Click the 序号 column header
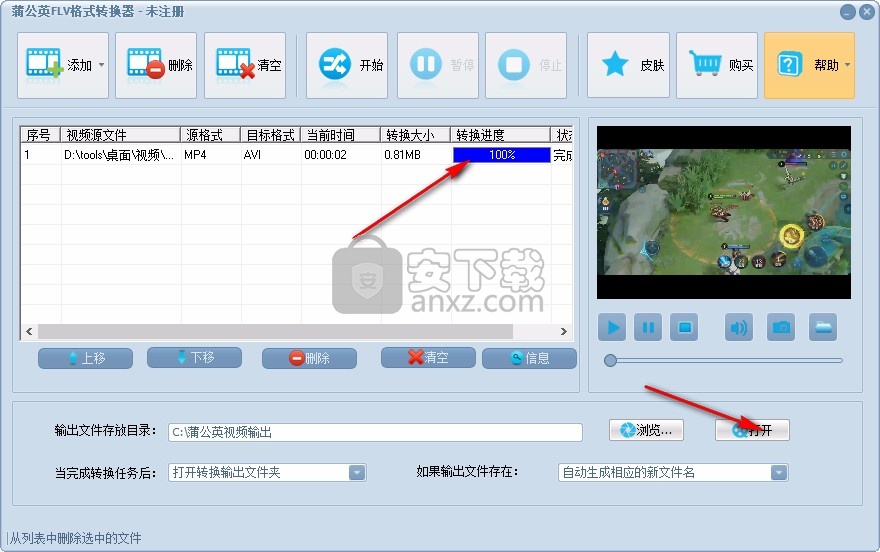Image resolution: width=880 pixels, height=552 pixels. (40, 135)
